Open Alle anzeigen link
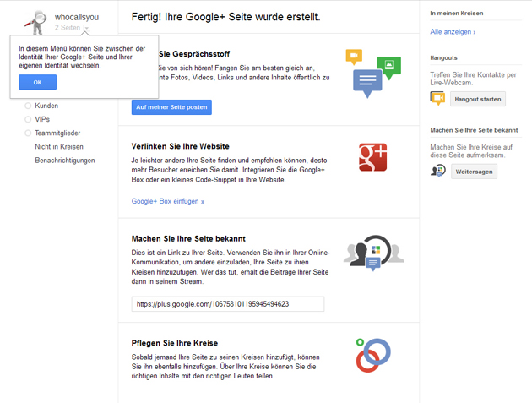The height and width of the screenshot is (403, 532). tap(453, 32)
